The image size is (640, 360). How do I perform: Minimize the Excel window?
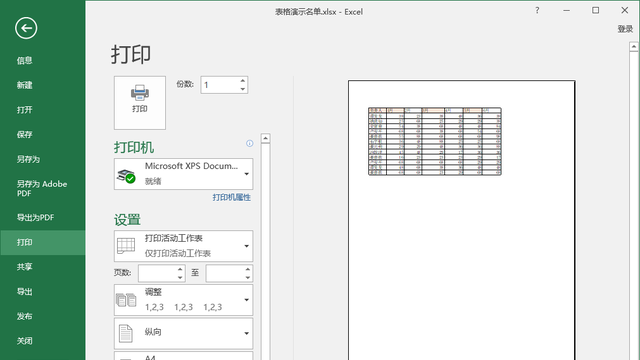click(567, 11)
